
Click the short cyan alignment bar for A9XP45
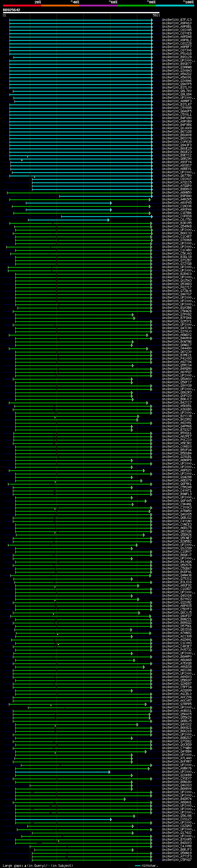(69, 203)
